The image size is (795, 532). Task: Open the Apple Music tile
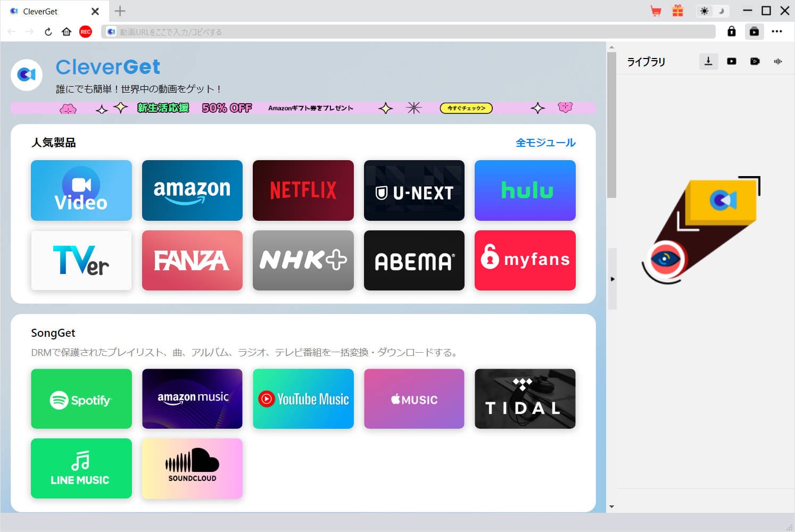coord(414,399)
